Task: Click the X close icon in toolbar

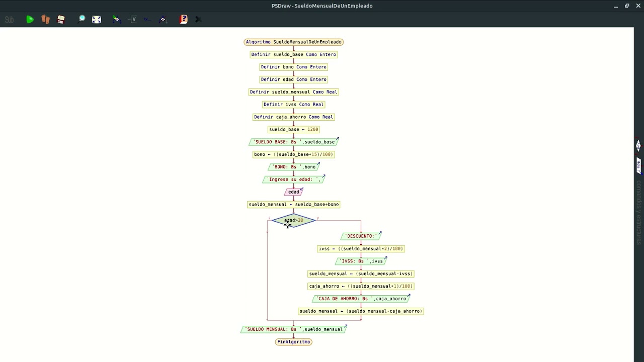Action: pos(198,20)
